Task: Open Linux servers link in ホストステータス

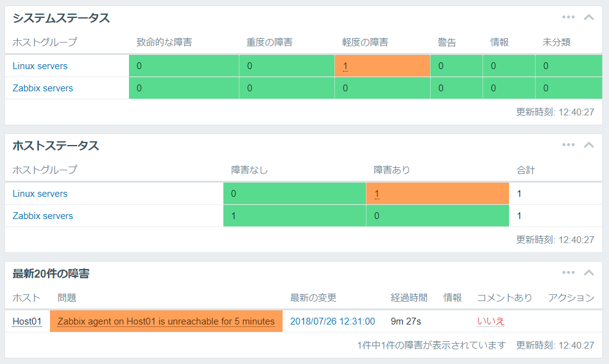Action: (x=40, y=194)
